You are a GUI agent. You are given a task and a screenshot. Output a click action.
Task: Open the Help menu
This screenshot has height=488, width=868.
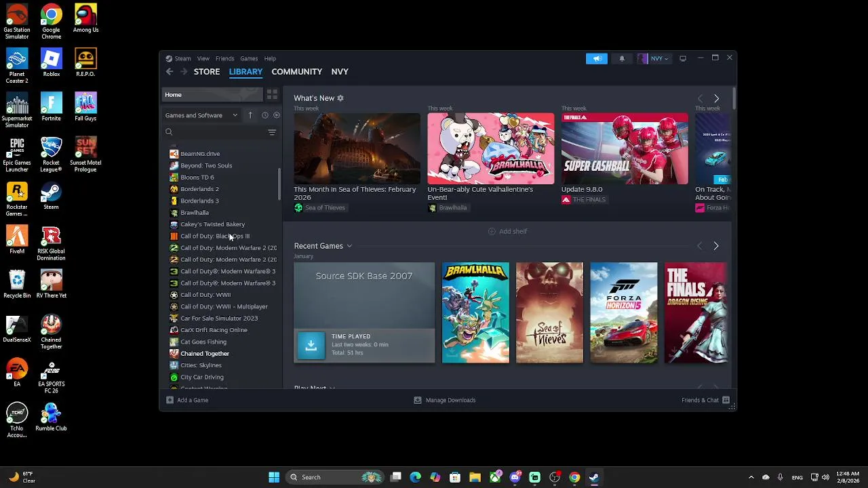pyautogui.click(x=270, y=58)
